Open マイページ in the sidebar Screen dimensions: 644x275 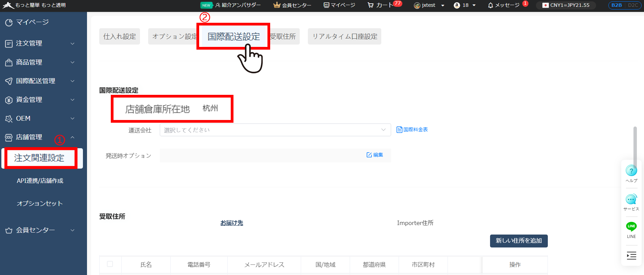pyautogui.click(x=32, y=22)
